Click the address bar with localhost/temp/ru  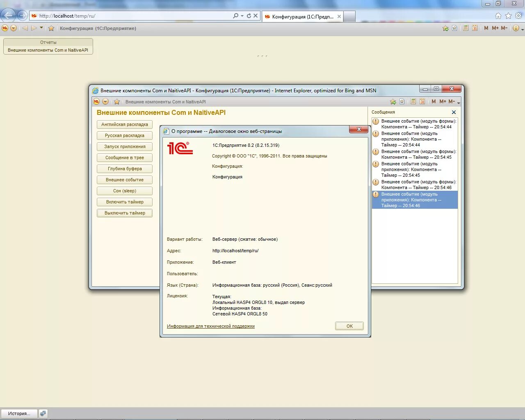pyautogui.click(x=131, y=16)
